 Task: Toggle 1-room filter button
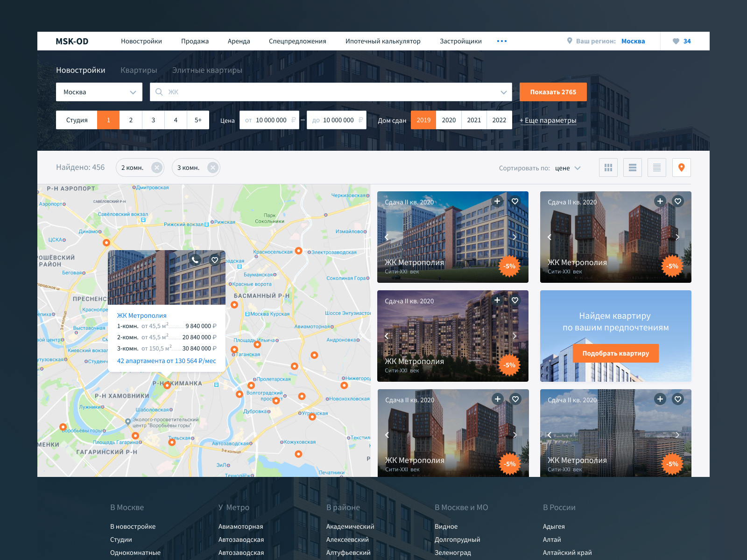(108, 120)
